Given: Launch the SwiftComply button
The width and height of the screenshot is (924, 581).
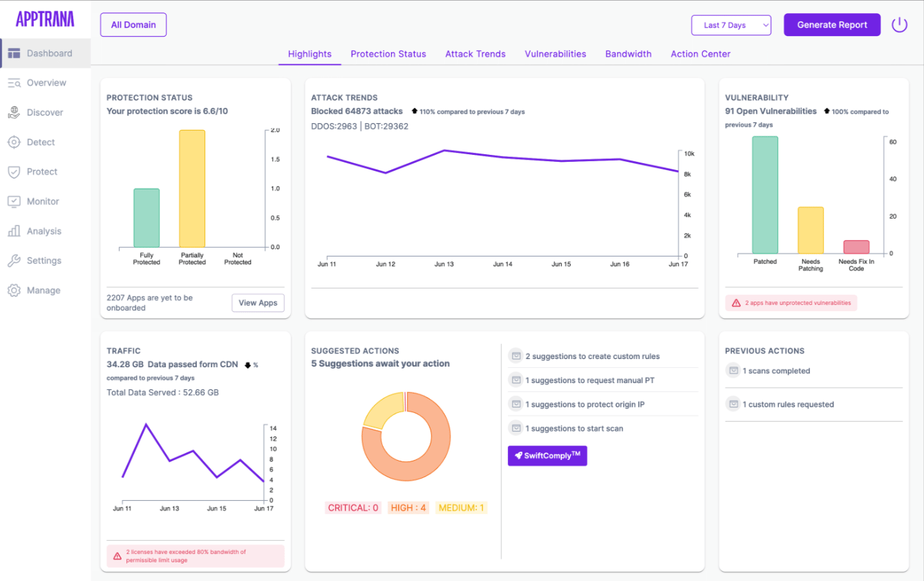Looking at the screenshot, I should 547,456.
